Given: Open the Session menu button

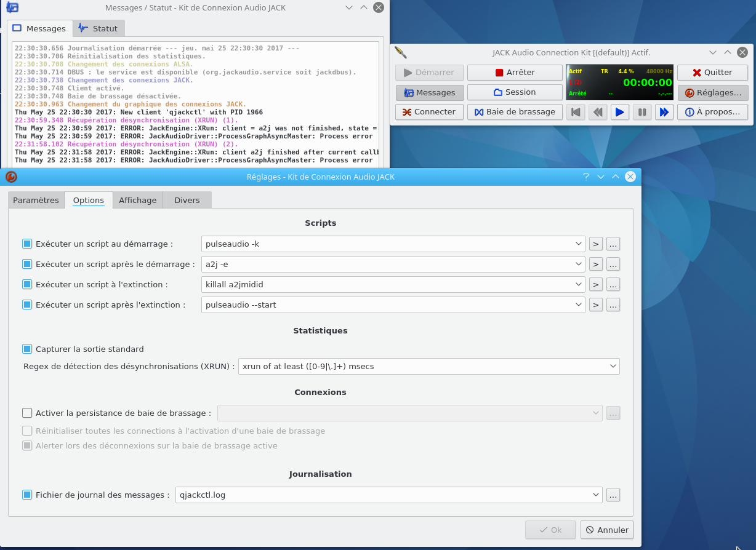Looking at the screenshot, I should tap(515, 92).
